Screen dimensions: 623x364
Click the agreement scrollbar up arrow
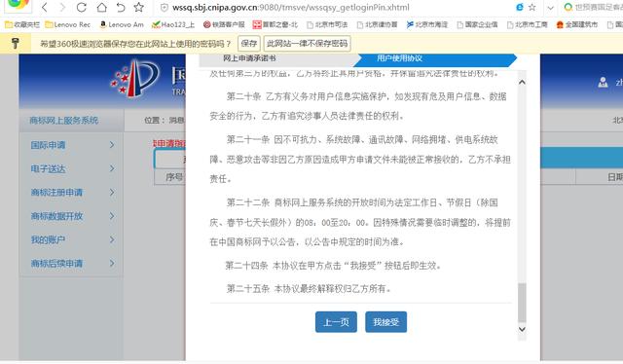point(522,83)
